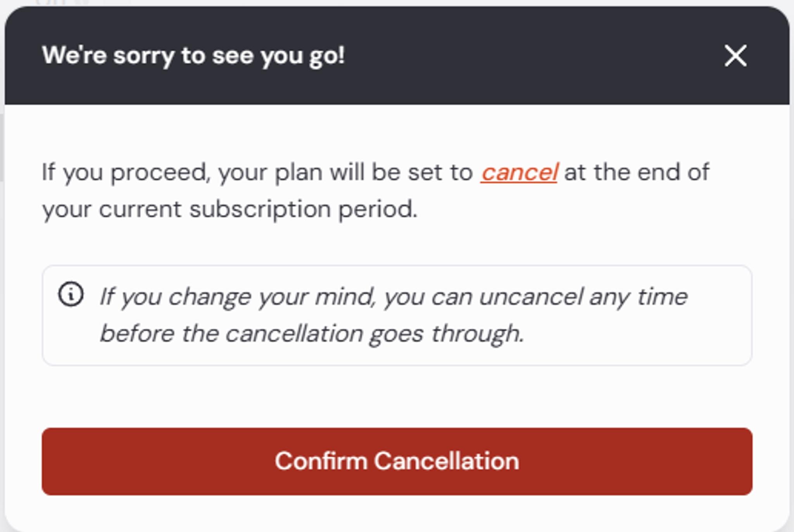Click blank space between the notice and red button
794x532 pixels.
click(397, 396)
